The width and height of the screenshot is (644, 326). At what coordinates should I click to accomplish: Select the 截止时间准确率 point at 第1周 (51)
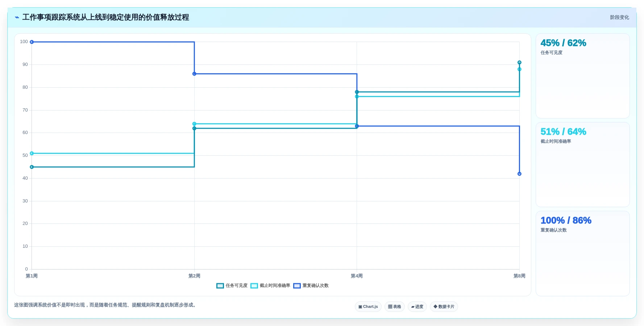(x=32, y=154)
